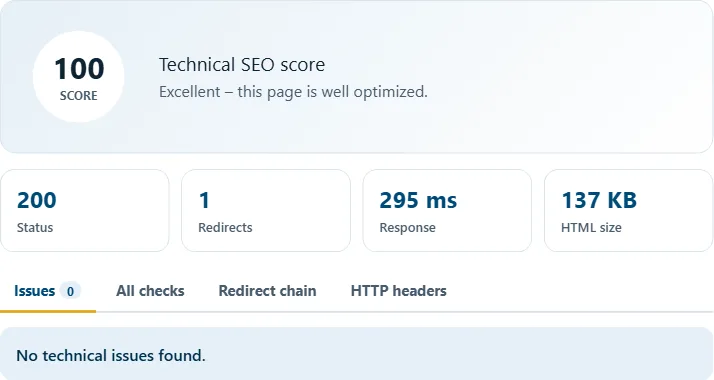Click the 0 count badge on Issues
This screenshot has width=714, height=380.
point(70,291)
